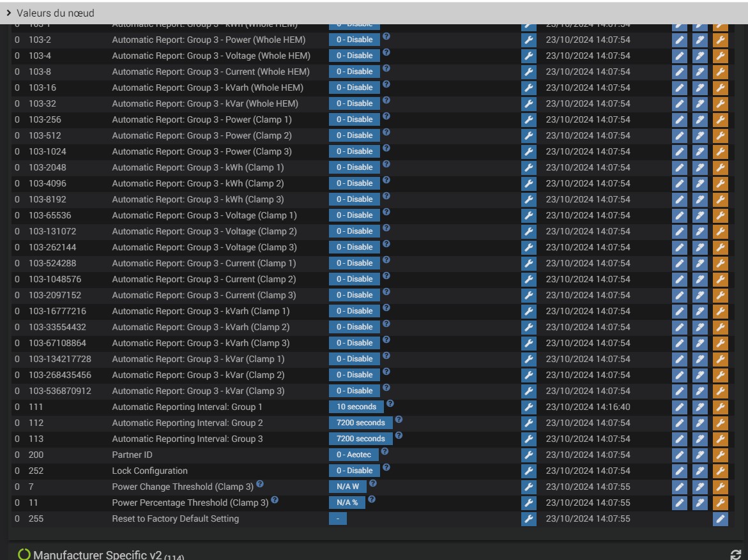Click '7200 seconds' value for Group 3 interval
Screen dimensions: 748x560
(x=361, y=439)
